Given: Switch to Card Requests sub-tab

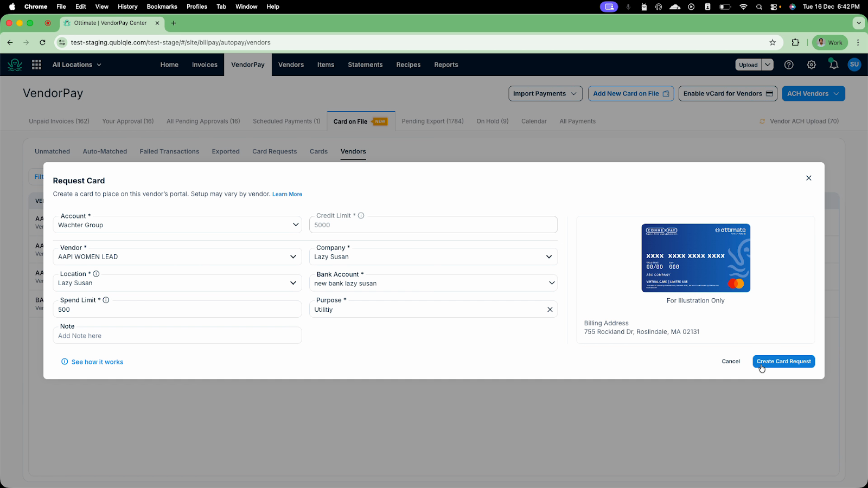Looking at the screenshot, I should pyautogui.click(x=275, y=151).
